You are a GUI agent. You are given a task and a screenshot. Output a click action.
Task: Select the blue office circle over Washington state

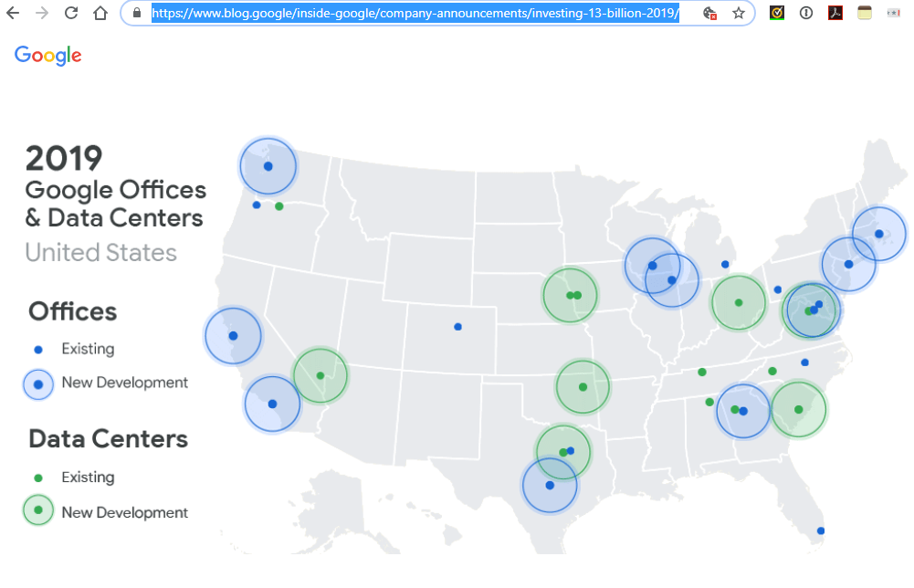[x=268, y=165]
